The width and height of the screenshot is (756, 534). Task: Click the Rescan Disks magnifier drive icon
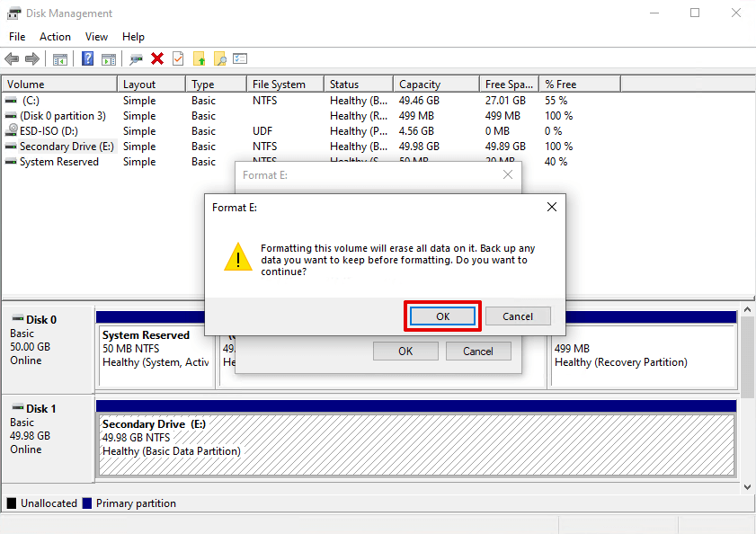(136, 59)
